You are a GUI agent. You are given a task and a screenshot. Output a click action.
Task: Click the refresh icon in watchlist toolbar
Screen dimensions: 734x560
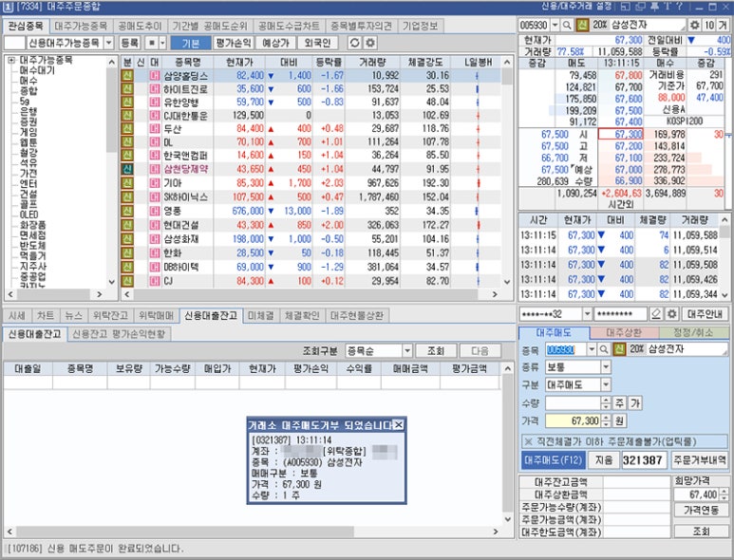coord(355,43)
